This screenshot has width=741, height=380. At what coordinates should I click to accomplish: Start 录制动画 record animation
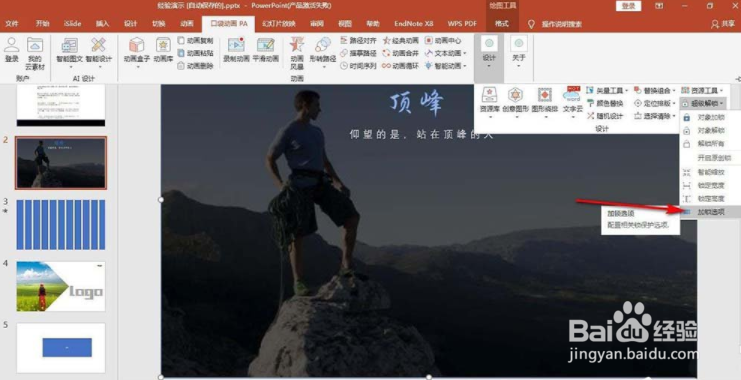pos(236,51)
